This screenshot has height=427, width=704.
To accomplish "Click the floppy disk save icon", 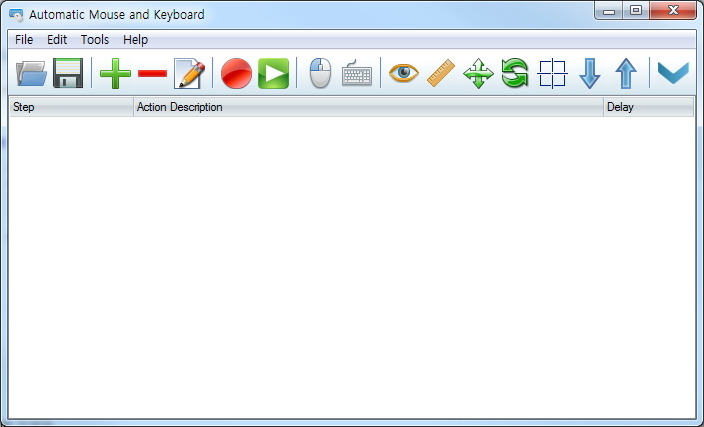I will pos(68,74).
